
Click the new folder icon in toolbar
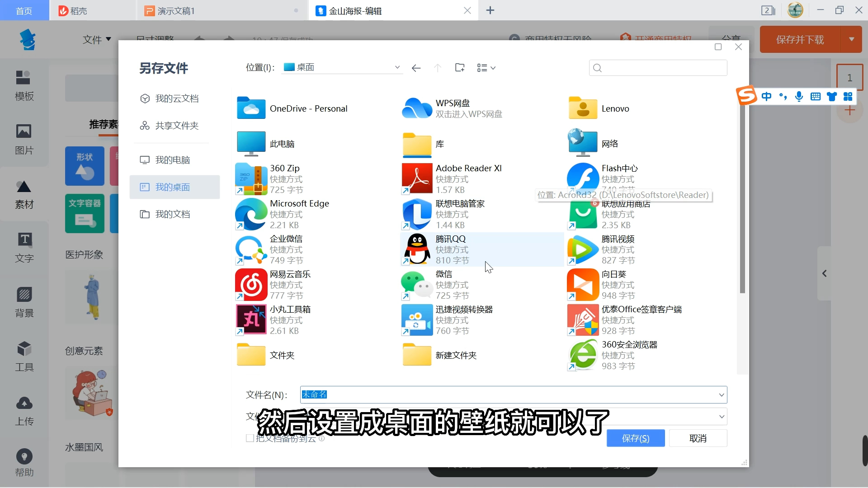(460, 68)
